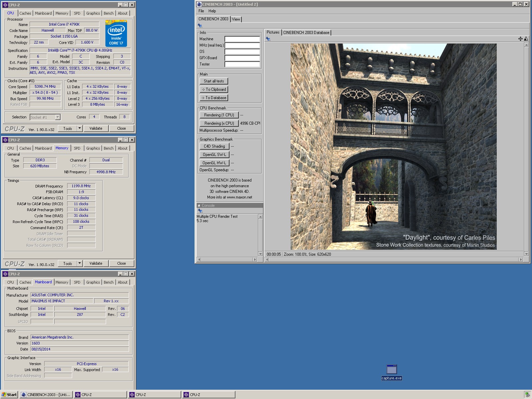Expand Tools dropdown arrow in Memory CPU-Z
This screenshot has width=532, height=399.
click(x=79, y=263)
